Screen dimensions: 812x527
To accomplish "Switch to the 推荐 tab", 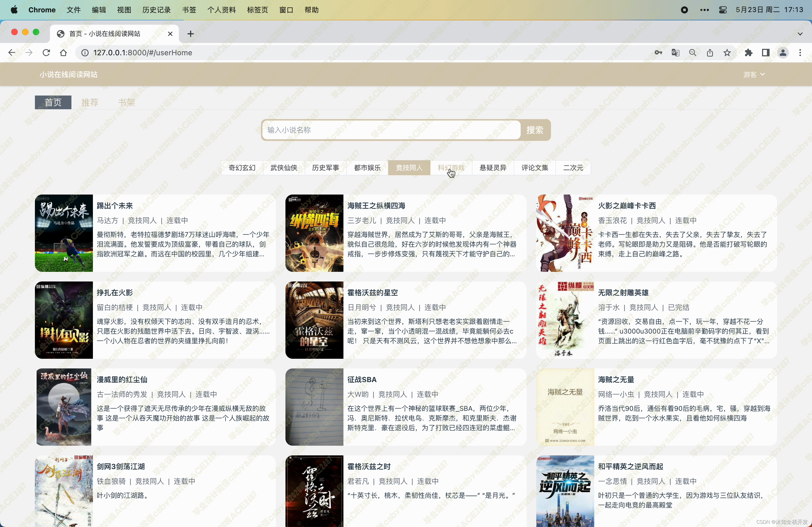I will tap(90, 102).
